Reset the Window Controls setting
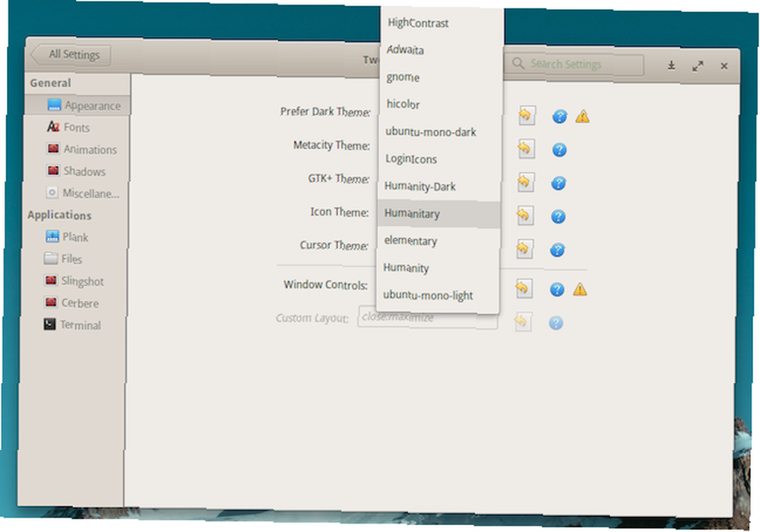 [524, 289]
